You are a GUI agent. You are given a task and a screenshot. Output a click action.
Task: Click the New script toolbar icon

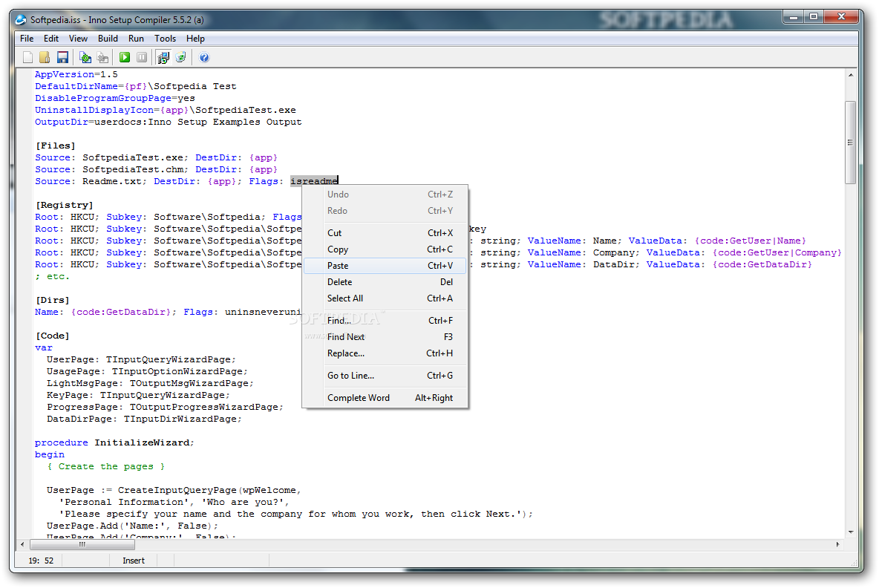coord(27,57)
